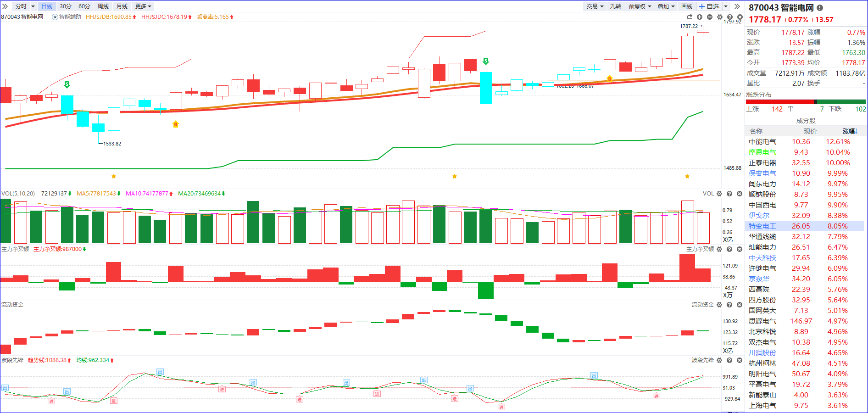Open help for 主力净买额 indicator
868x413 pixels.
point(729,249)
